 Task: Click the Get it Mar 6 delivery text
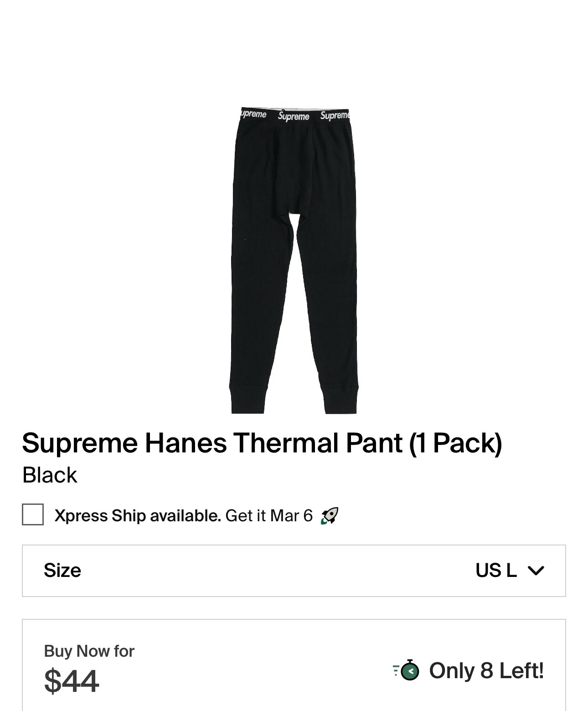coord(269,516)
